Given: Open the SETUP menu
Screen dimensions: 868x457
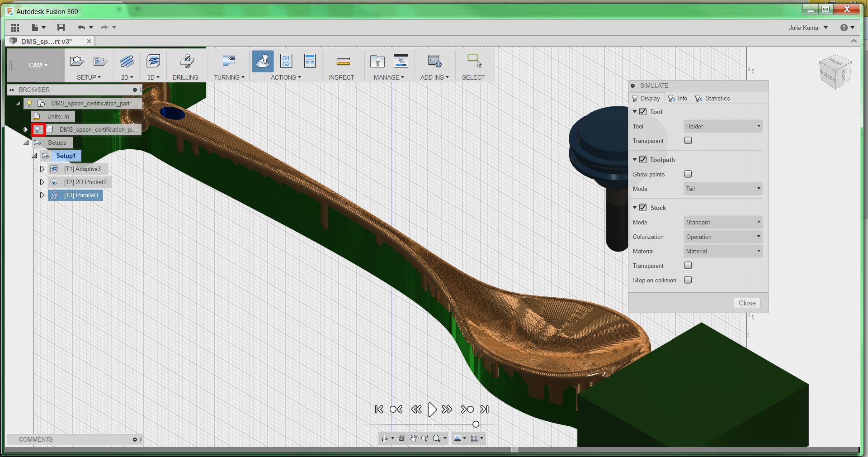Looking at the screenshot, I should (x=89, y=77).
